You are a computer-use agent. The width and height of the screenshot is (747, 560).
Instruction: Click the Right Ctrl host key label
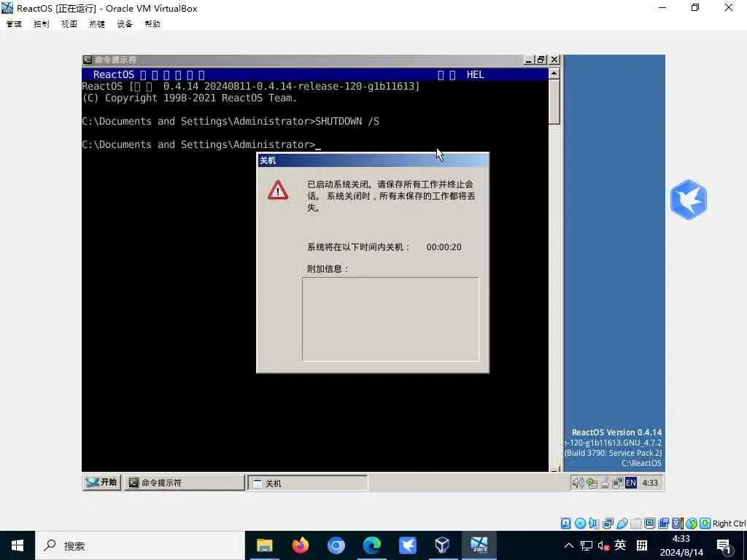coord(729,524)
